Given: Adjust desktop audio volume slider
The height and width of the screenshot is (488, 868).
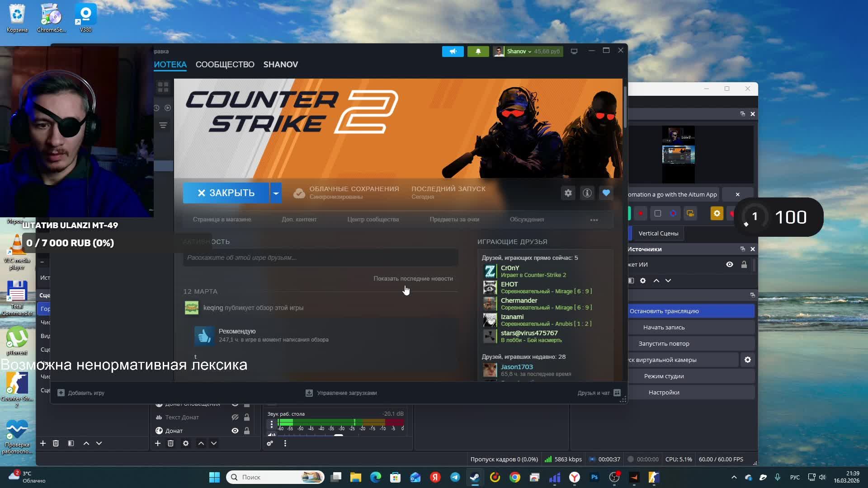Looking at the screenshot, I should (338, 435).
